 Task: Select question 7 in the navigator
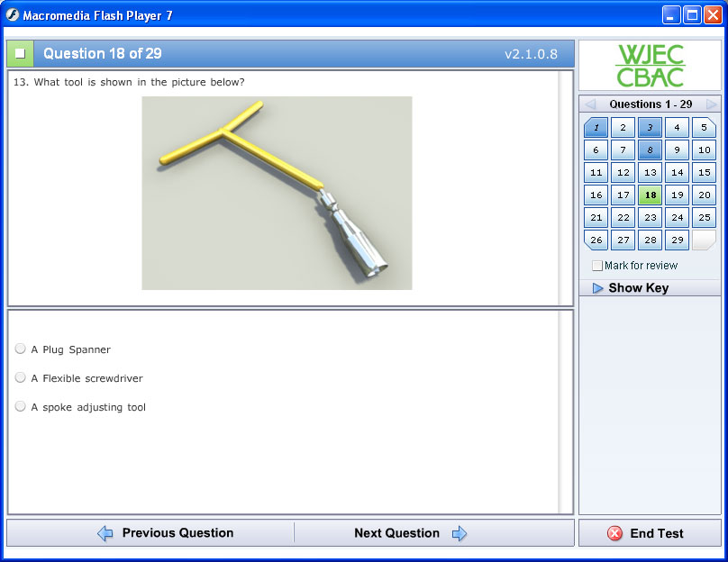pyautogui.click(x=623, y=150)
